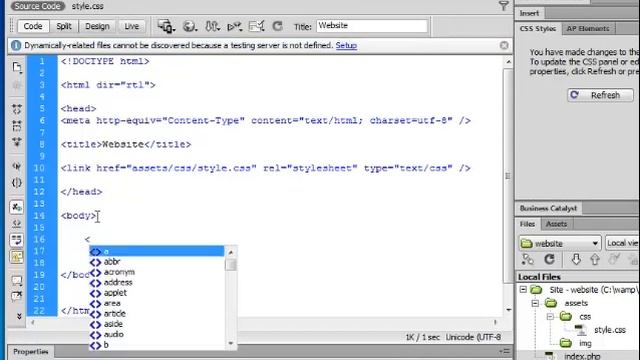Click into the Title input field
Screen dimensions: 640x360
[x=372, y=26]
